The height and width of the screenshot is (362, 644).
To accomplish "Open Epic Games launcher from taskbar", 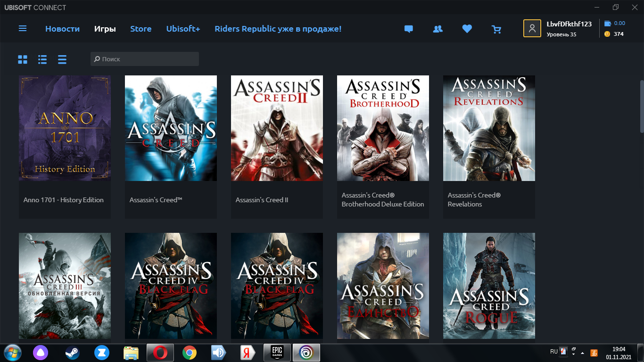I will coord(277,353).
